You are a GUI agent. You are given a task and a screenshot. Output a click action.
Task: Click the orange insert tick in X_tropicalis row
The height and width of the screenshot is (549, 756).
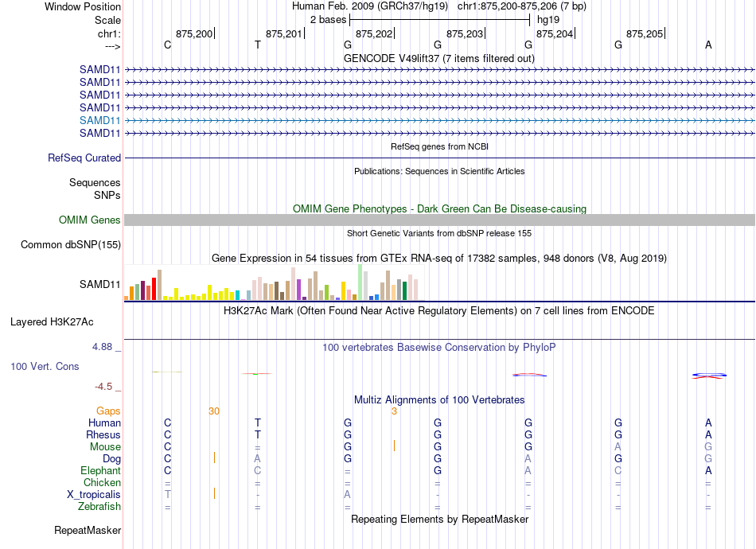(x=215, y=493)
